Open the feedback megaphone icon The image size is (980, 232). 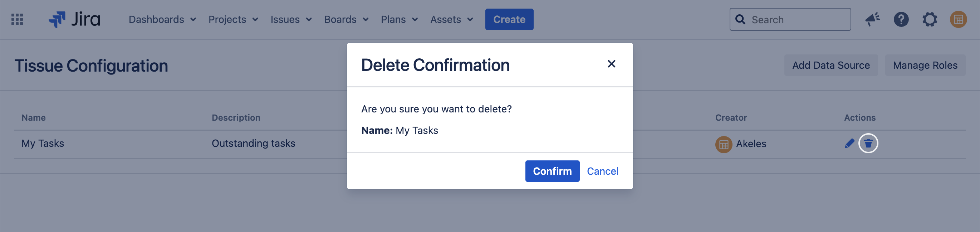[x=872, y=19]
